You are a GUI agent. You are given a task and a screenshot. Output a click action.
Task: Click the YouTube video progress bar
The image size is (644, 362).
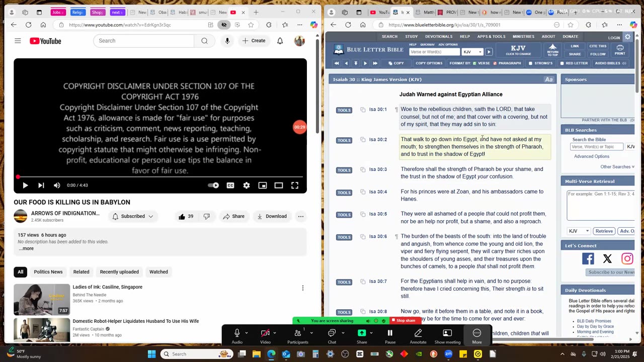160,176
